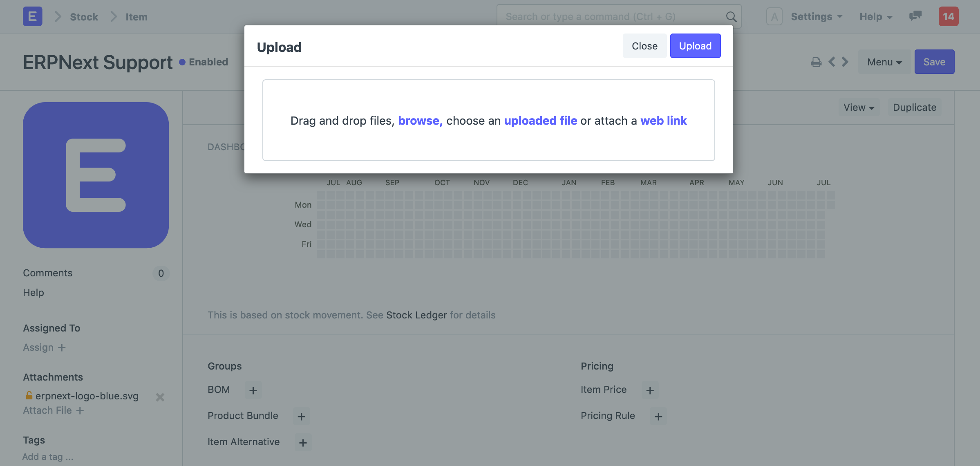Remove erpnext-logo-blue.svg attachment
The width and height of the screenshot is (980, 466).
tap(160, 397)
